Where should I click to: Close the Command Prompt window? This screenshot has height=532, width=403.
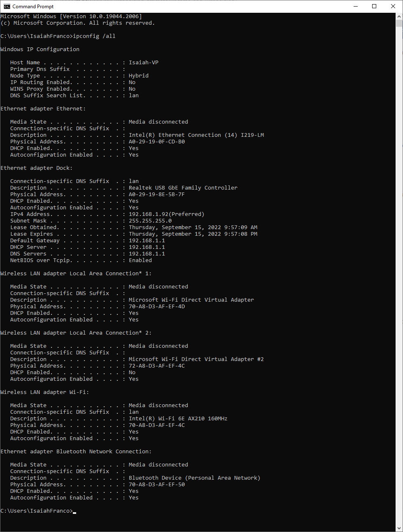tap(393, 6)
